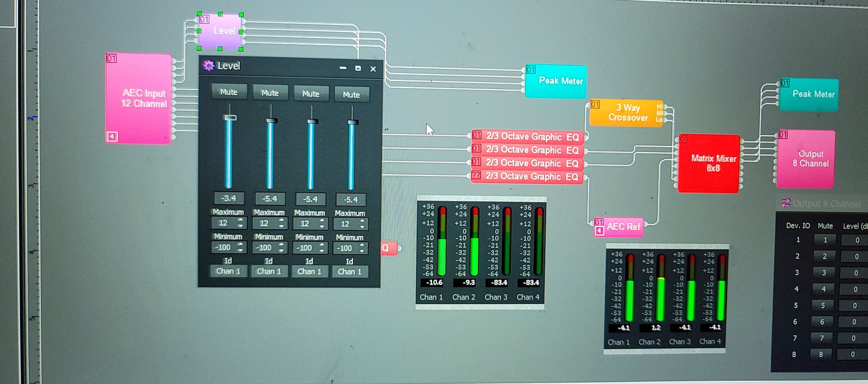Click the second channel's Maximum spinner arrows
Screen dimensions: 868x384
pos(282,223)
